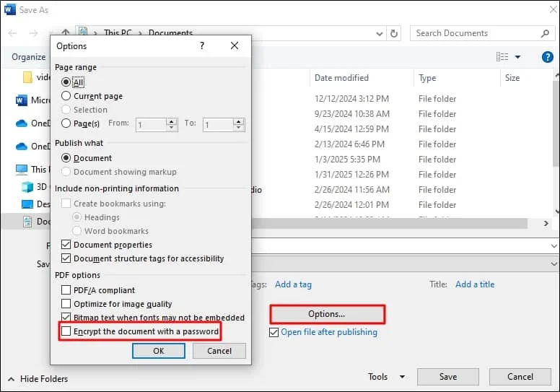Close the Options dialog with X
Image resolution: width=560 pixels, height=392 pixels.
coord(235,45)
